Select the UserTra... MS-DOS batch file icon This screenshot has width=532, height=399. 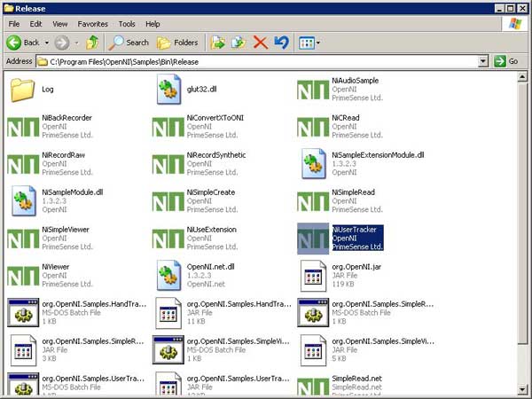click(23, 384)
